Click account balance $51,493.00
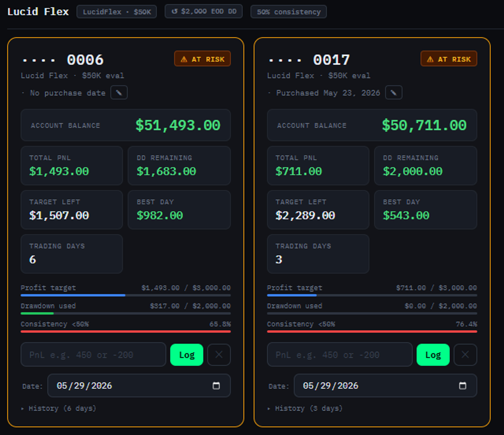This screenshot has width=504, height=435. pos(178,125)
